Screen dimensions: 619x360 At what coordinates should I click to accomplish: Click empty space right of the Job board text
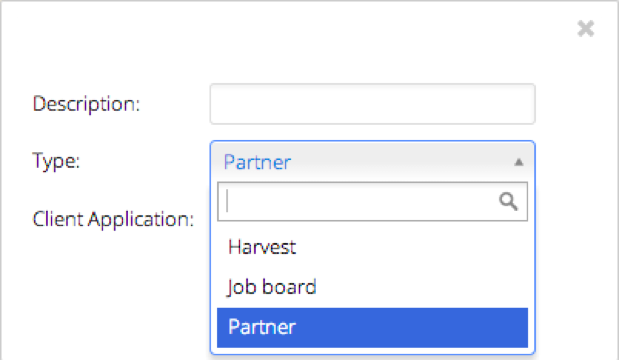422,287
